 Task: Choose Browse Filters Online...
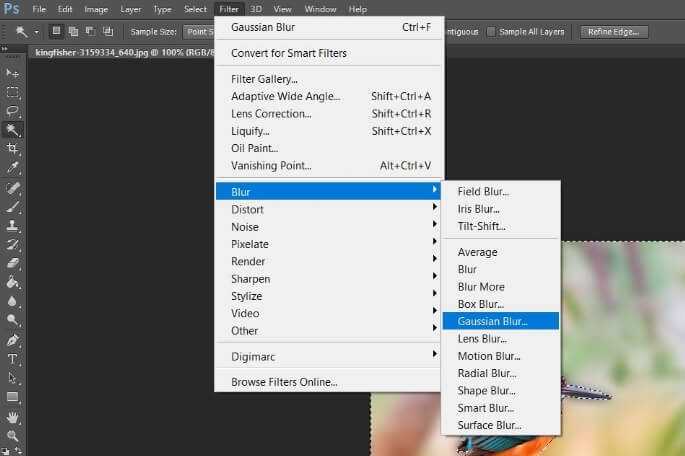pos(327,382)
